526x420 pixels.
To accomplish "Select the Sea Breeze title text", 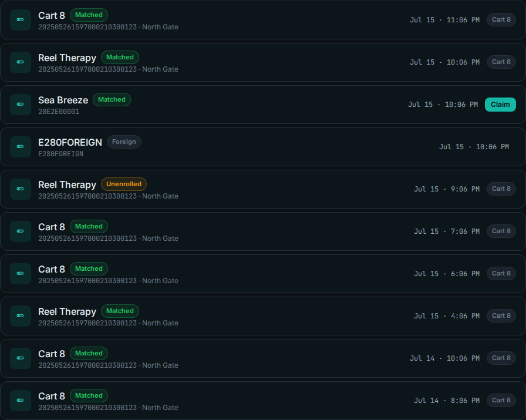I will click(63, 100).
